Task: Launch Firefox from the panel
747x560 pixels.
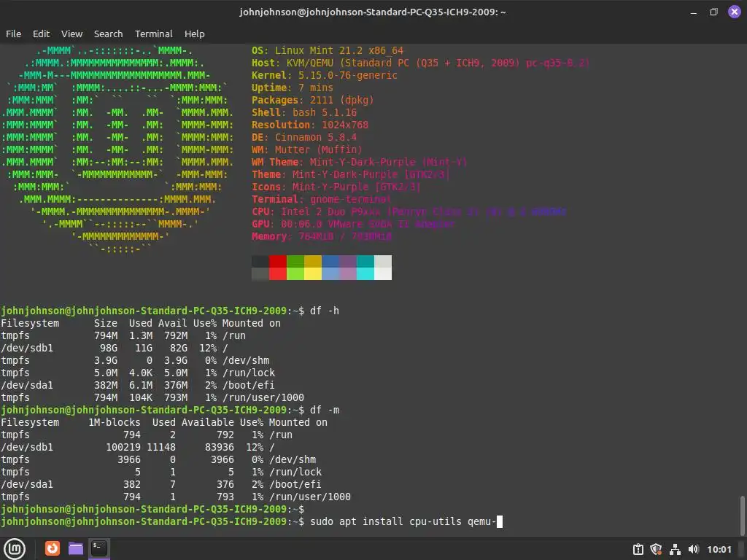Action: (x=53, y=548)
